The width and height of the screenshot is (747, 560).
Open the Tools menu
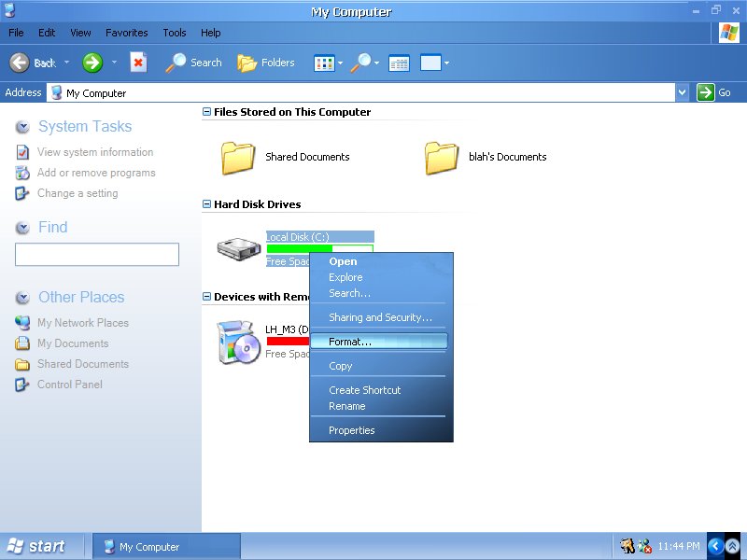click(175, 33)
